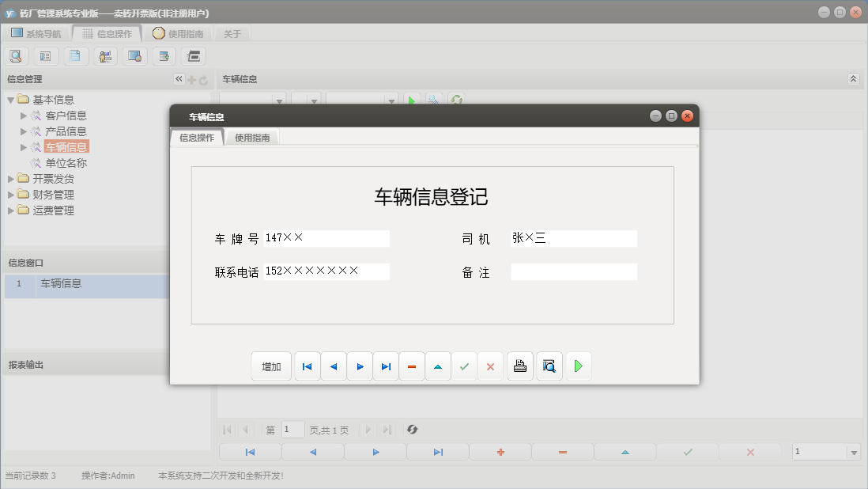Click the document icon on the top toolbar
This screenshot has width=868, height=489.
point(75,56)
